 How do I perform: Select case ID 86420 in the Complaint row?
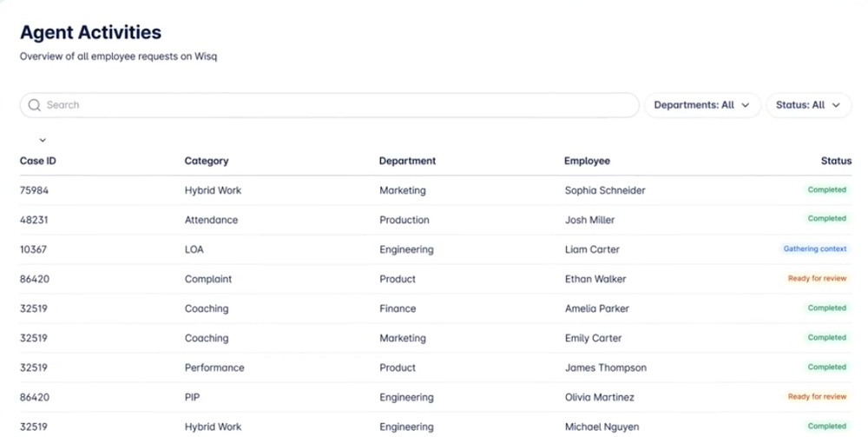coord(35,279)
